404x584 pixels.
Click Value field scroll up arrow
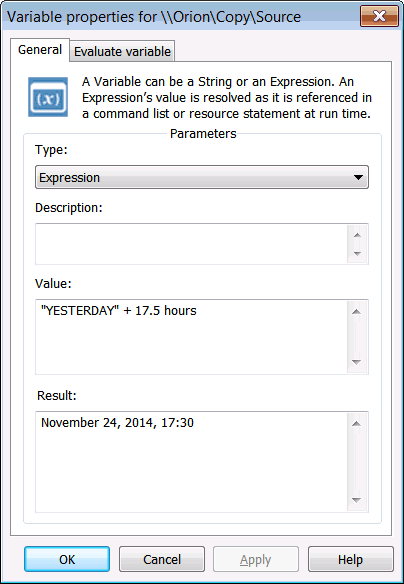[x=357, y=311]
